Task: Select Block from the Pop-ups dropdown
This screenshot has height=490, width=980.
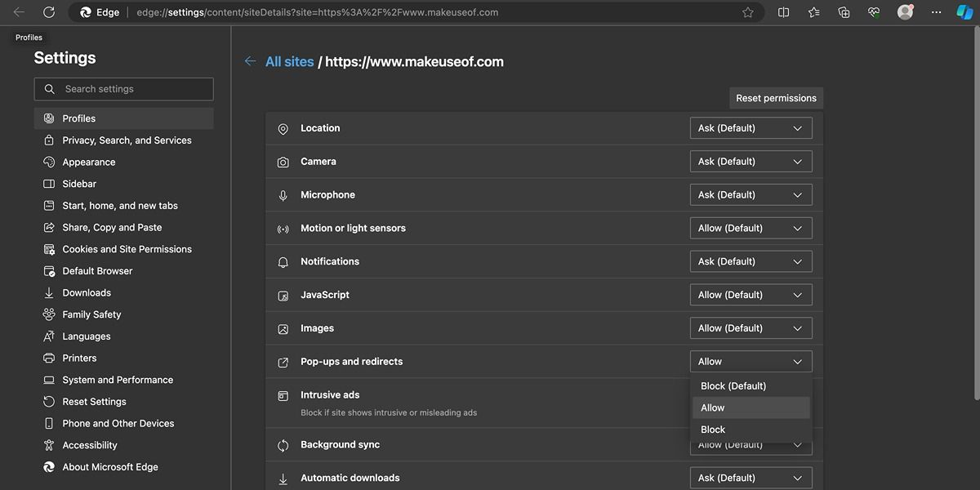Action: pyautogui.click(x=712, y=429)
